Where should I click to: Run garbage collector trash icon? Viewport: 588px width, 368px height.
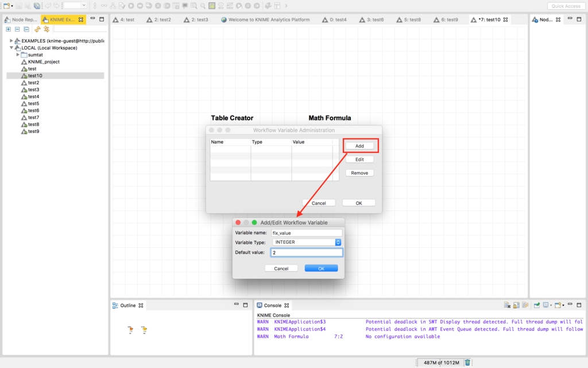(x=467, y=362)
